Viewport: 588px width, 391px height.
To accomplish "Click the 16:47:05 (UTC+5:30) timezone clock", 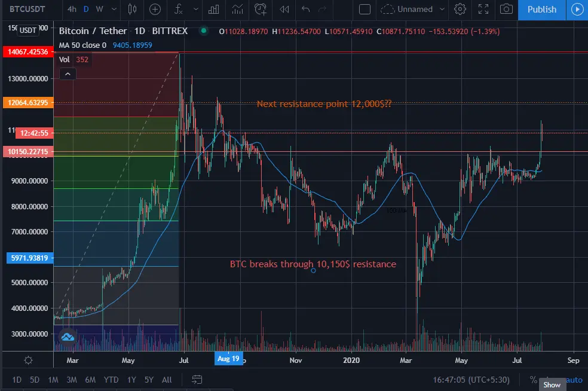I will click(471, 380).
